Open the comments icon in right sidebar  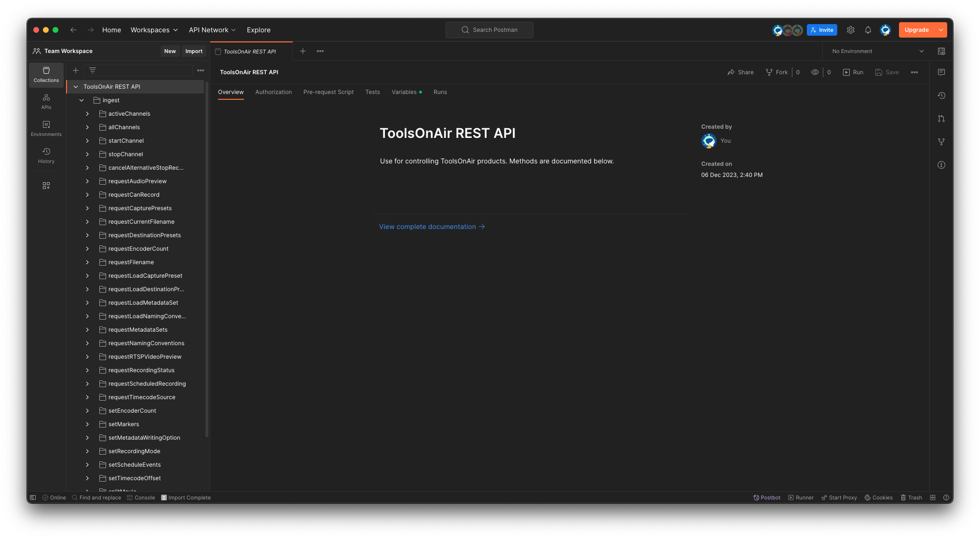941,72
